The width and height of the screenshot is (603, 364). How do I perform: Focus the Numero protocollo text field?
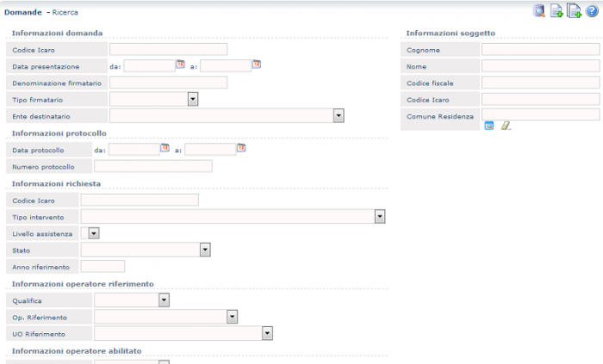click(x=152, y=166)
